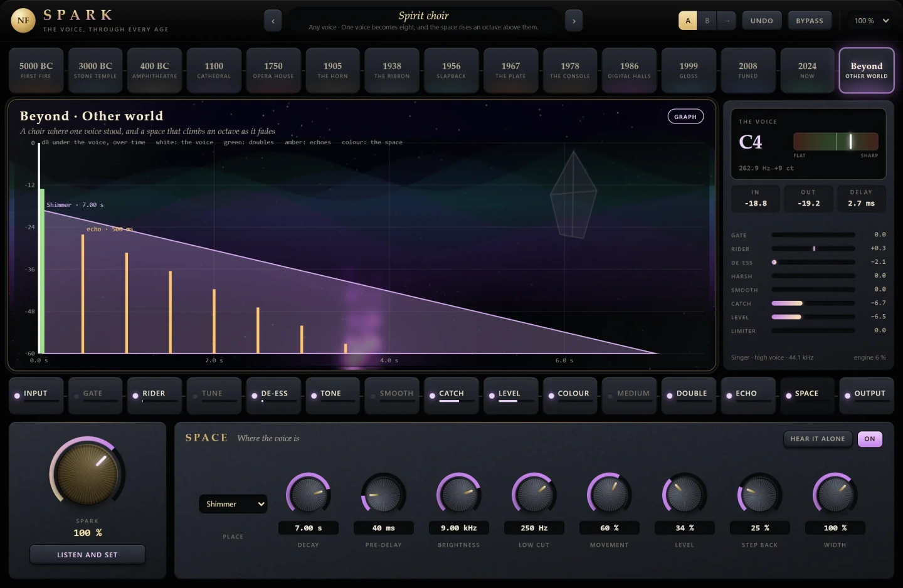Open the TUNE module

(214, 395)
